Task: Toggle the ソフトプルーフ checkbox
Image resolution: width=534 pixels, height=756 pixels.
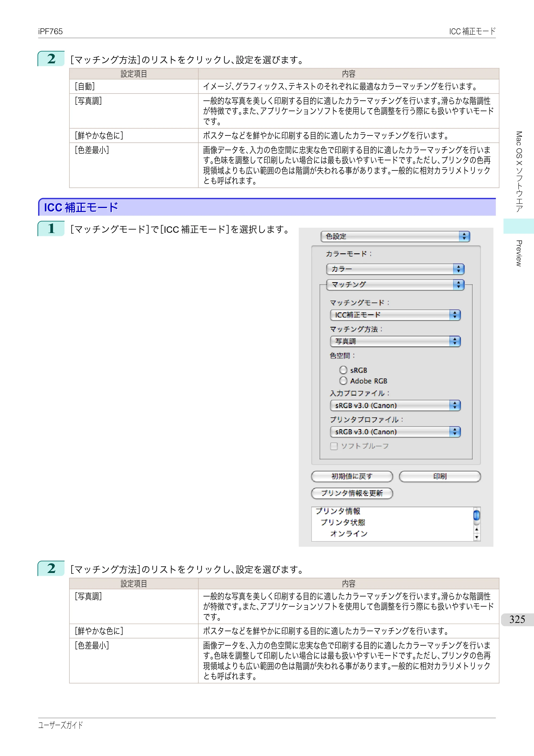Action: click(x=334, y=446)
